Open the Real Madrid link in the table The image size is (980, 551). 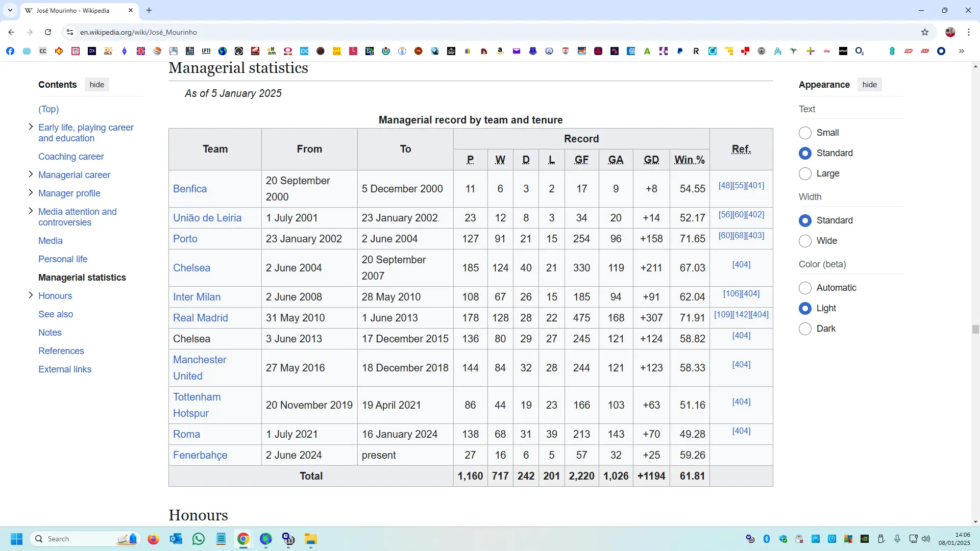pyautogui.click(x=200, y=318)
